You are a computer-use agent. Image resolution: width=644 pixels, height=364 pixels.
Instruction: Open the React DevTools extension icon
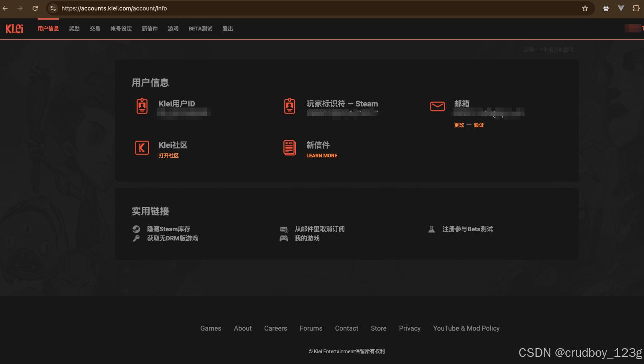[x=606, y=8]
